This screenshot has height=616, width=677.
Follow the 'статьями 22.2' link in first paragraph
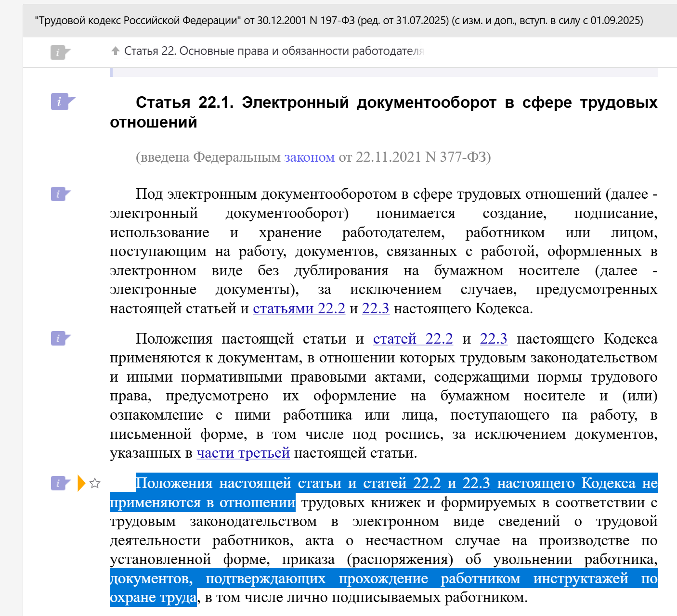(x=299, y=308)
